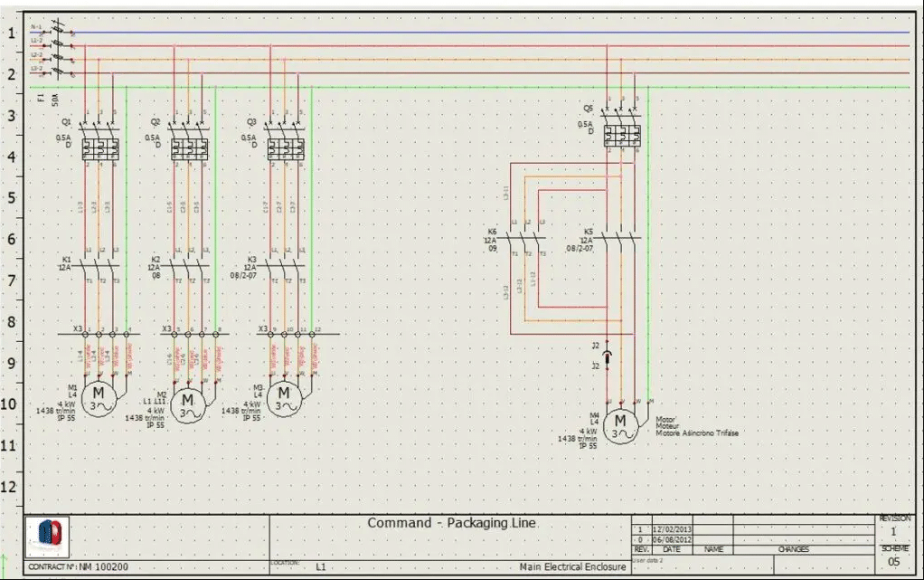Select the blue neutral bus line
The image size is (924, 580).
pos(488,33)
